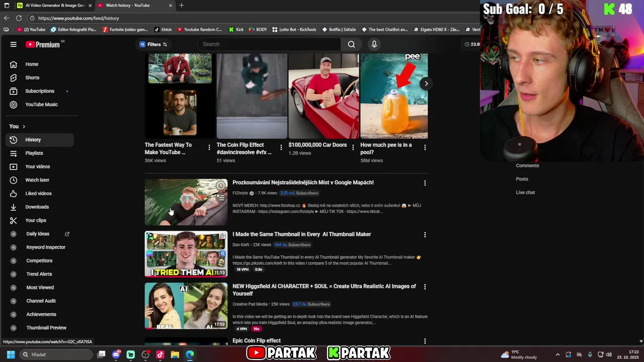The image size is (644, 362).
Task: Click Add to queue icon on Prozkoumávání thumbnail
Action: pos(221,198)
